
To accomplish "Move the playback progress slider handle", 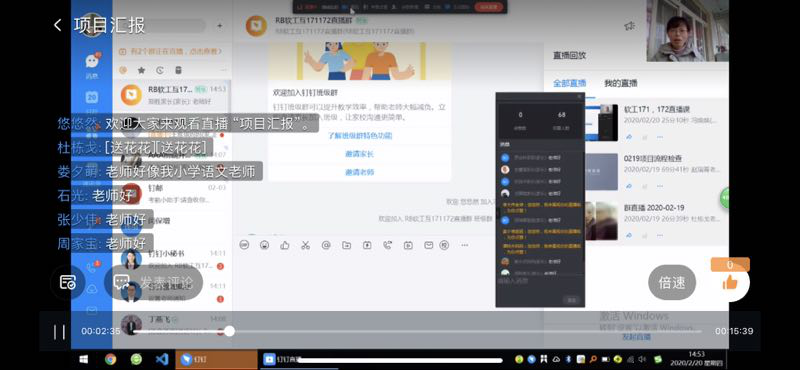I will click(230, 331).
